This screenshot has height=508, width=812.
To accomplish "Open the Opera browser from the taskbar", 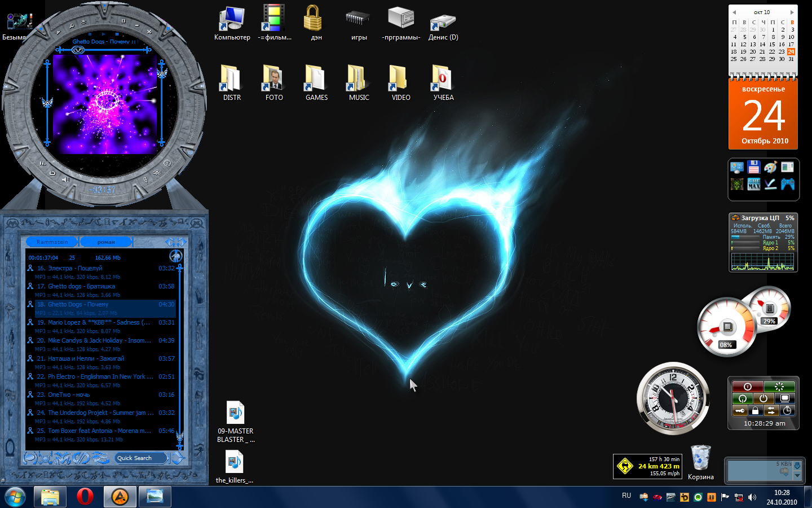I will coord(85,497).
